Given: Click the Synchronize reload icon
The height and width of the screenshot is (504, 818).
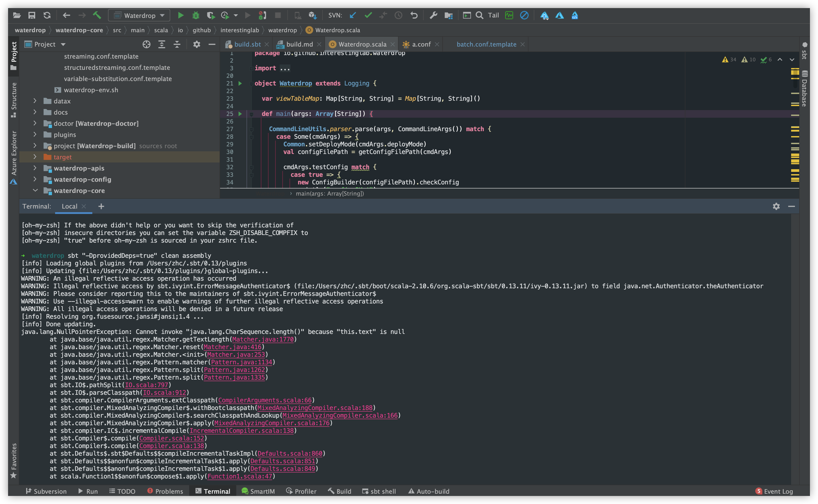Looking at the screenshot, I should (47, 15).
